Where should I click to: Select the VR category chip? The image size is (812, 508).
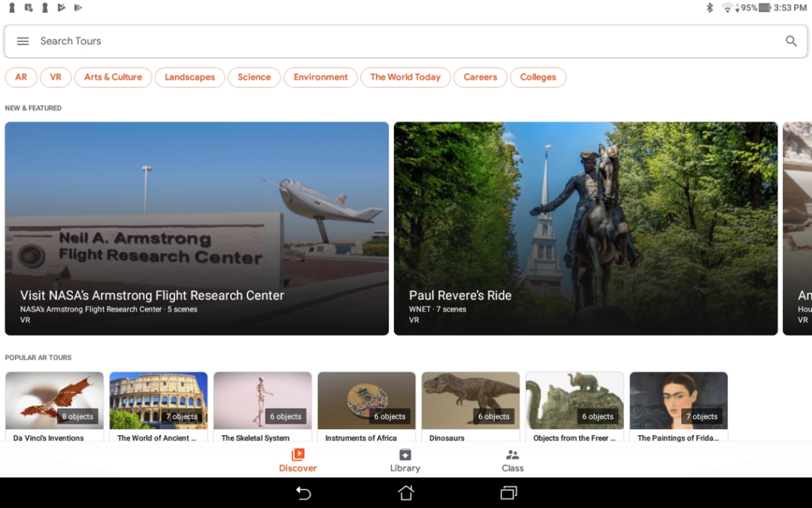56,78
